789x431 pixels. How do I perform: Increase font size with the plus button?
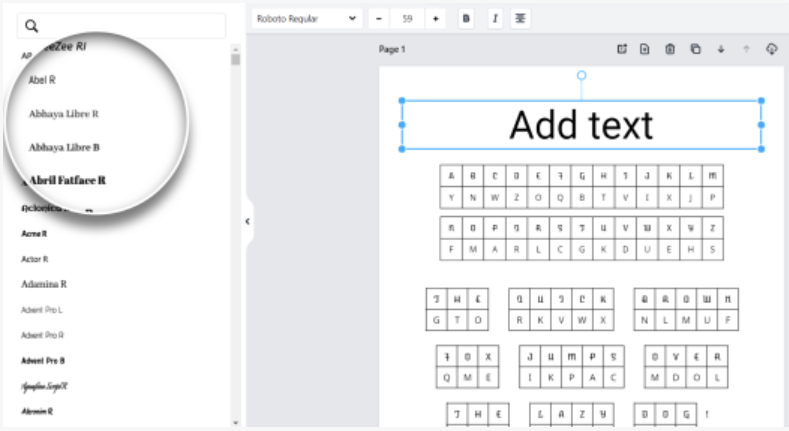436,19
